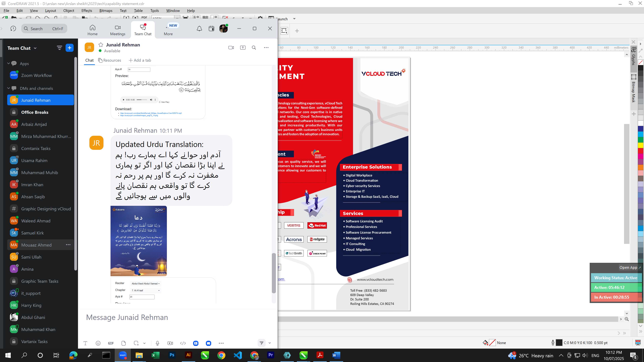Show hidden system tray icons

coord(561,355)
